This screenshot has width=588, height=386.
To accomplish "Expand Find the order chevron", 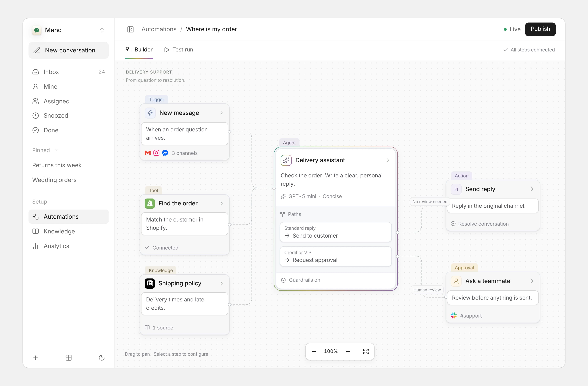I will pyautogui.click(x=222, y=203).
